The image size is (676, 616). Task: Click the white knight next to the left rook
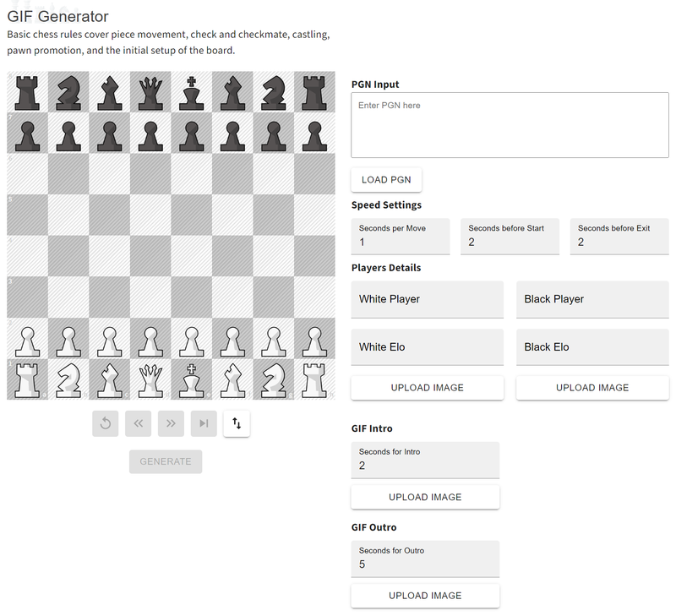tap(68, 379)
